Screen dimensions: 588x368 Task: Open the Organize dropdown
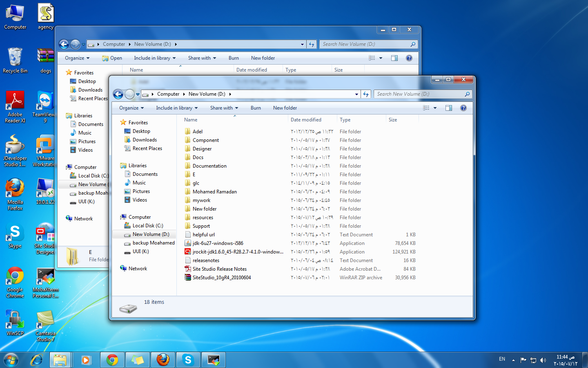(x=131, y=108)
